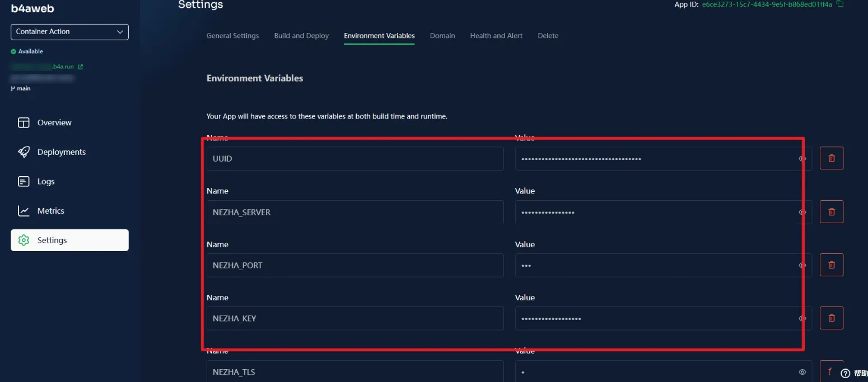Navigate to Metrics in sidebar
Viewport: 868px width, 382px height.
click(x=50, y=211)
